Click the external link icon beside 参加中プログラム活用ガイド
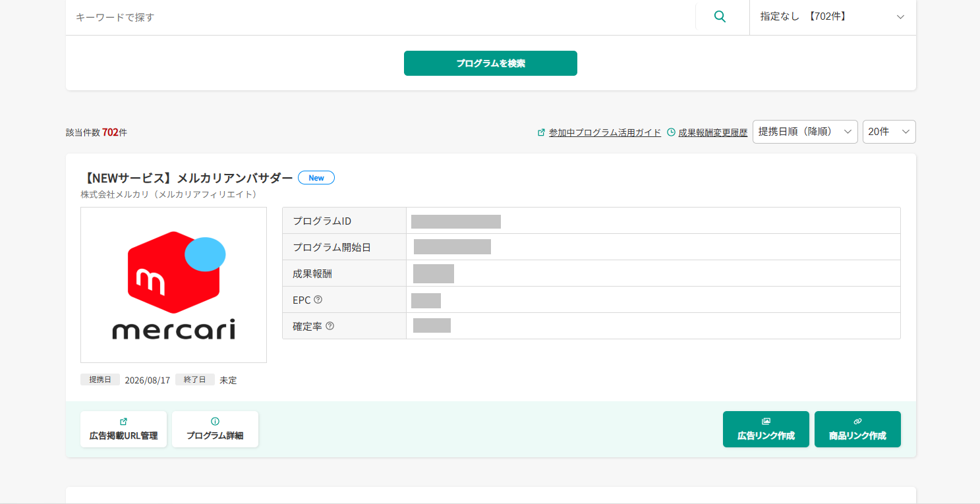The width and height of the screenshot is (980, 504). coord(542,132)
